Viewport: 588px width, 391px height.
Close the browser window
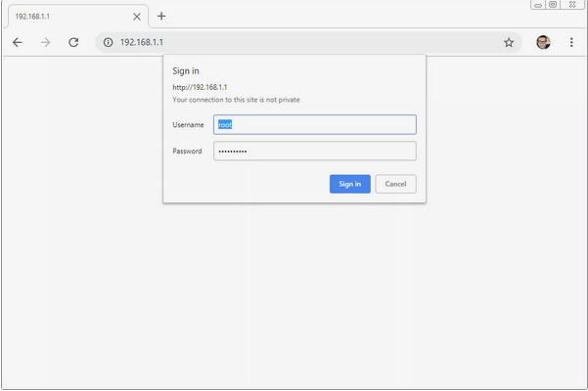click(572, 5)
